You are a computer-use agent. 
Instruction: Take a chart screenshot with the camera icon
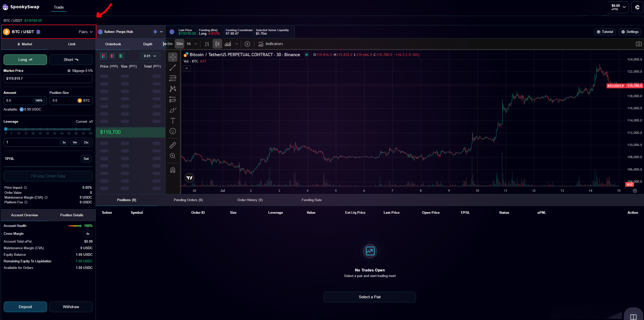coord(639,44)
